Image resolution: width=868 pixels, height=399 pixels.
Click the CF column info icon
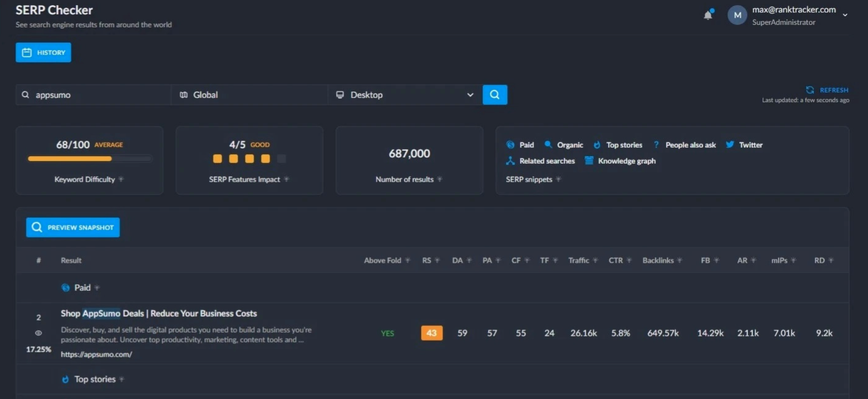pyautogui.click(x=527, y=261)
